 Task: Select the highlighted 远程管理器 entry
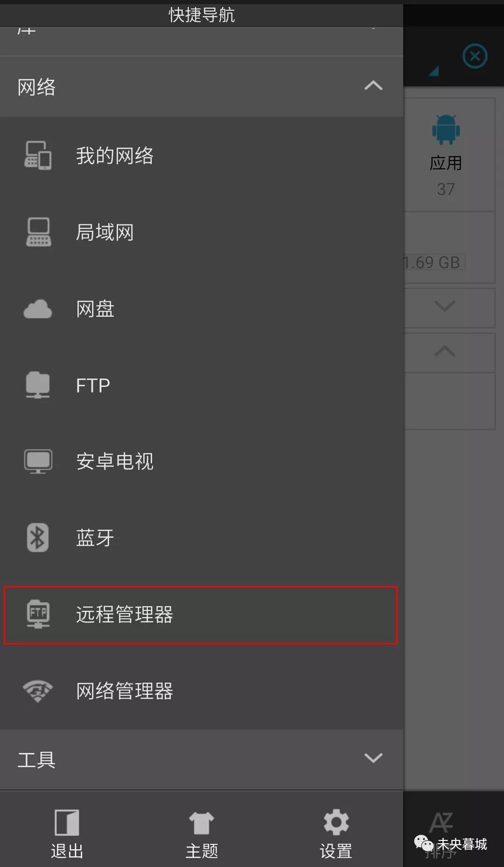pos(201,615)
